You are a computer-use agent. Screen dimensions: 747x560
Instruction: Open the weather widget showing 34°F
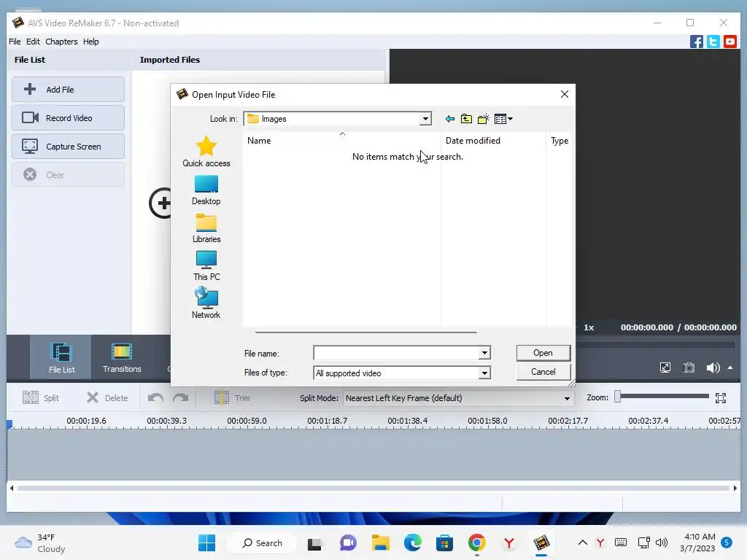coord(40,542)
